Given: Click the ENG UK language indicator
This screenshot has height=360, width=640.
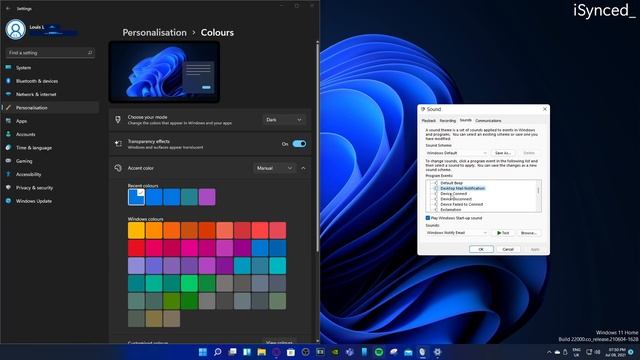Looking at the screenshot, I should tap(577, 352).
